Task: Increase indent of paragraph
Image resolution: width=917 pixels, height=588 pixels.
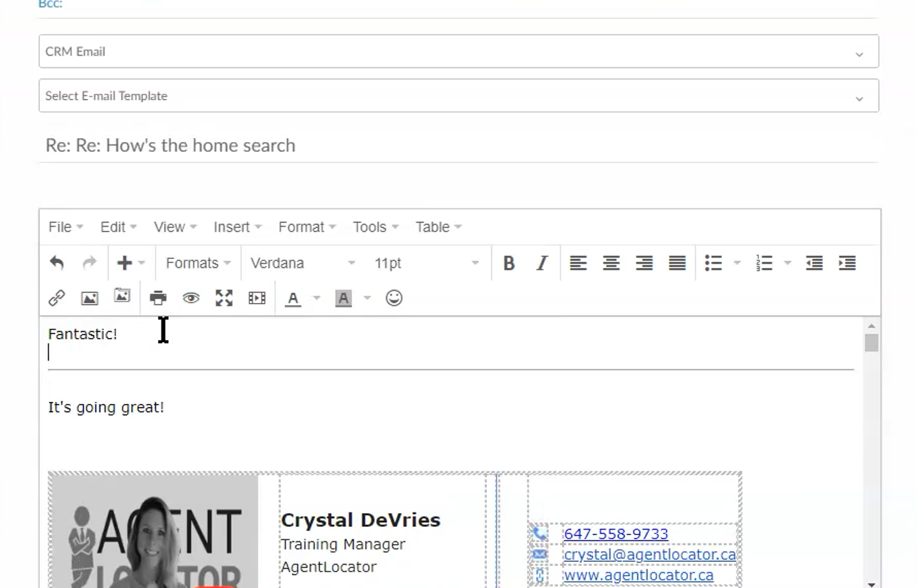Action: [848, 263]
